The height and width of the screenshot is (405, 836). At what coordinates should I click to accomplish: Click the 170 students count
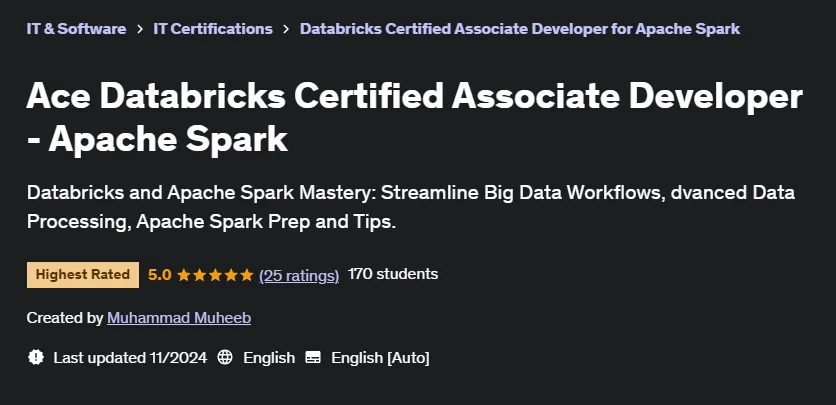coord(393,274)
